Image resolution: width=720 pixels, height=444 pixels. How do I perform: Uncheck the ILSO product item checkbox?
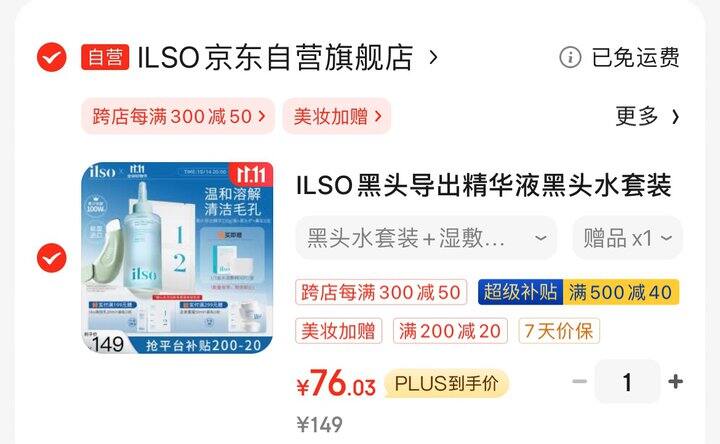(51, 258)
